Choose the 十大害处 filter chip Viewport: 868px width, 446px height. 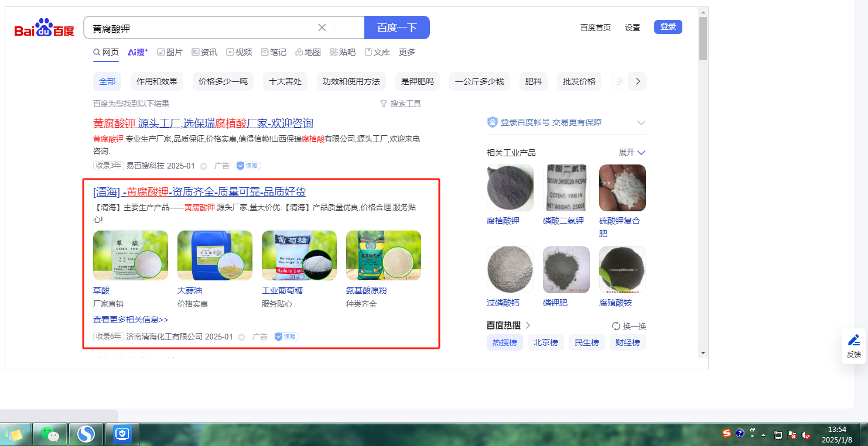point(285,81)
